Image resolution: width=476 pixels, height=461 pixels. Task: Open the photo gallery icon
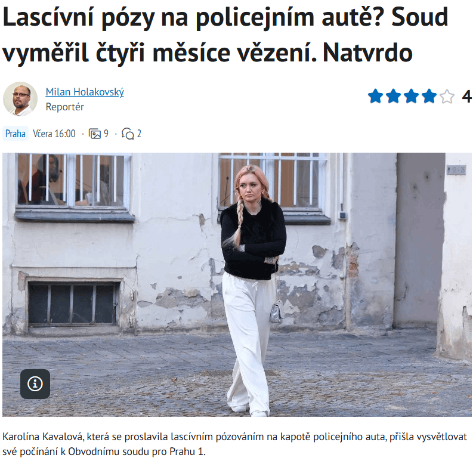[x=94, y=134]
